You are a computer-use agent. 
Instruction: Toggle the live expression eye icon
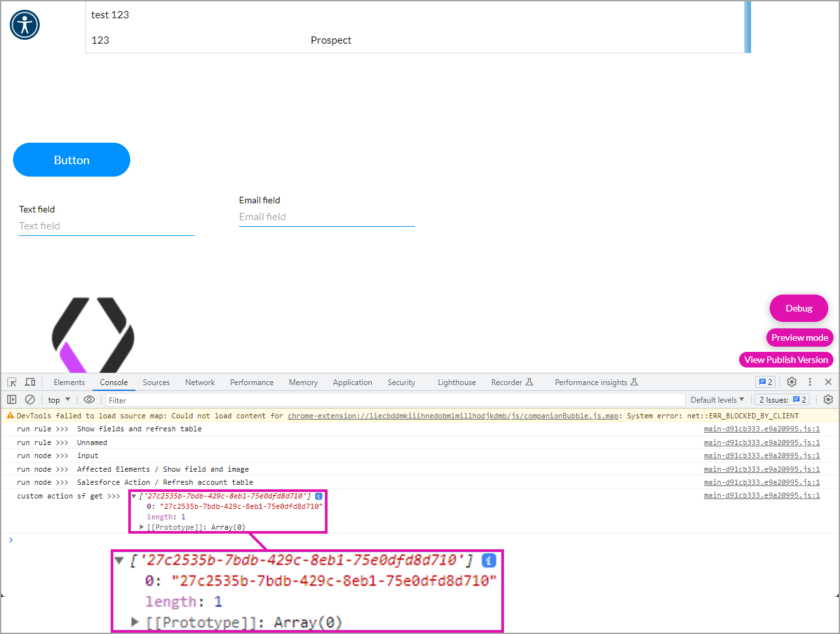pos(89,399)
